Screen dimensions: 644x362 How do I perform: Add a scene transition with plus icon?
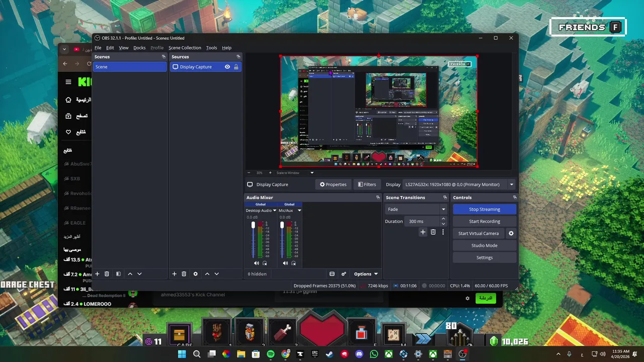[423, 232]
